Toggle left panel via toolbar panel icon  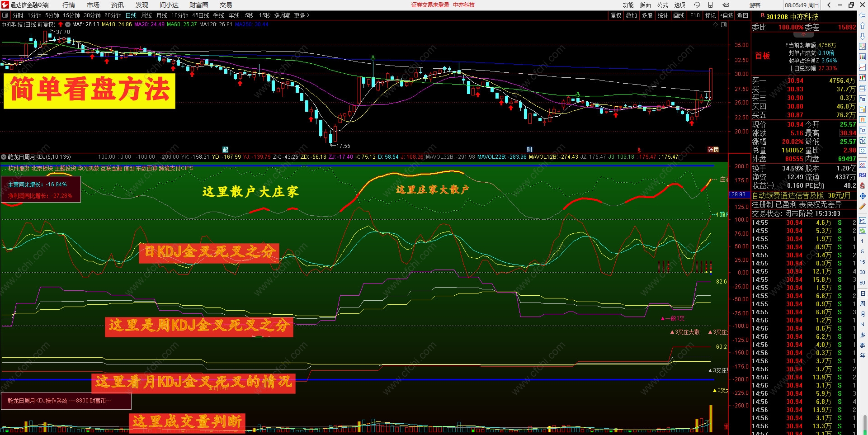point(5,15)
